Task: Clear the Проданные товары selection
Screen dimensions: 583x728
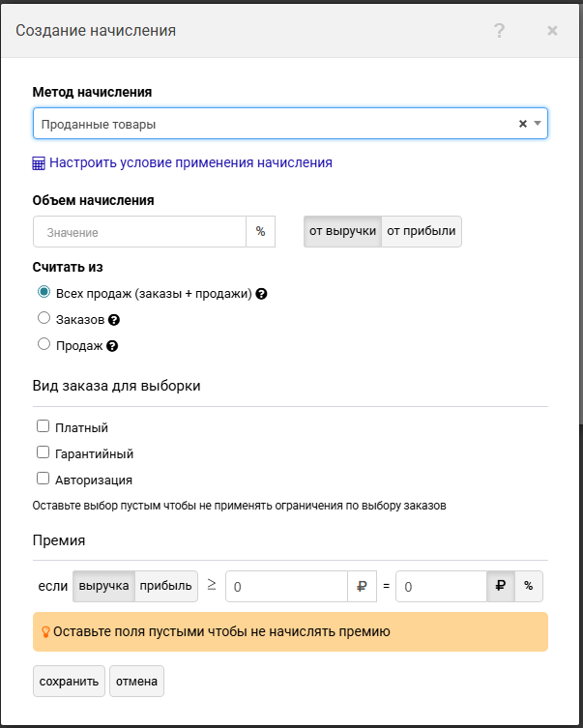Action: 523,124
